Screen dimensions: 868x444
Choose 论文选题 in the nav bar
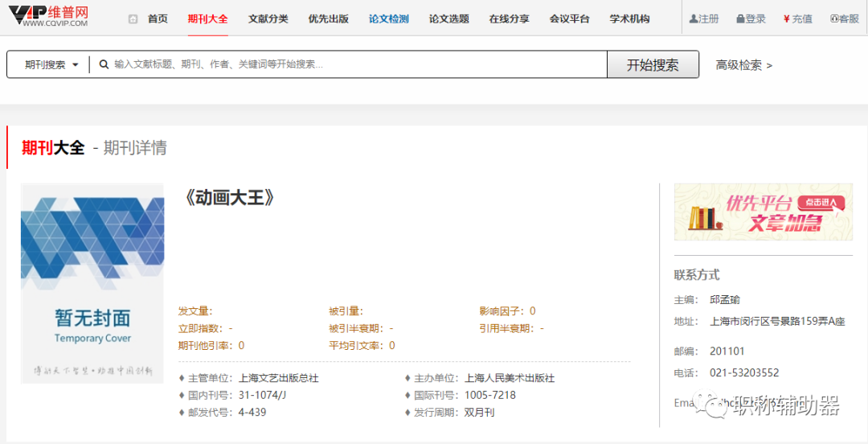click(449, 18)
